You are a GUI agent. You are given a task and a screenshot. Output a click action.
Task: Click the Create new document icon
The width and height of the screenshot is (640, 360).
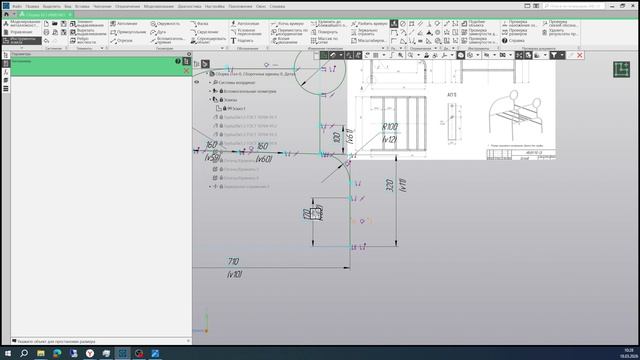coord(46,24)
